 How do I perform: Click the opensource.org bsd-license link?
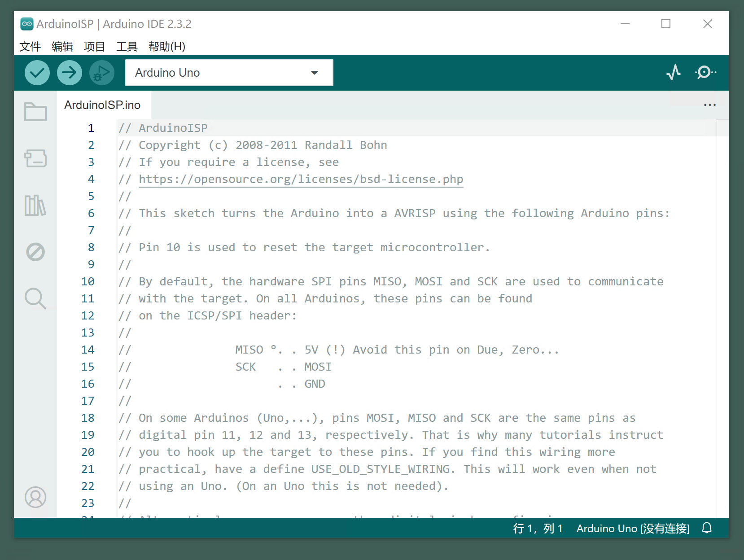point(301,179)
